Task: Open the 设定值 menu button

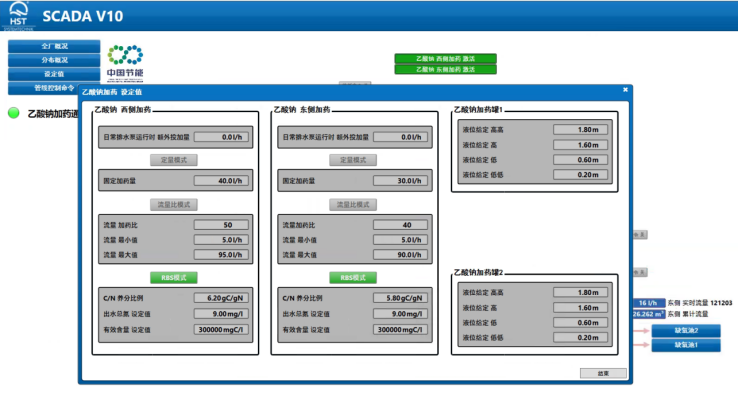Action: [x=54, y=74]
